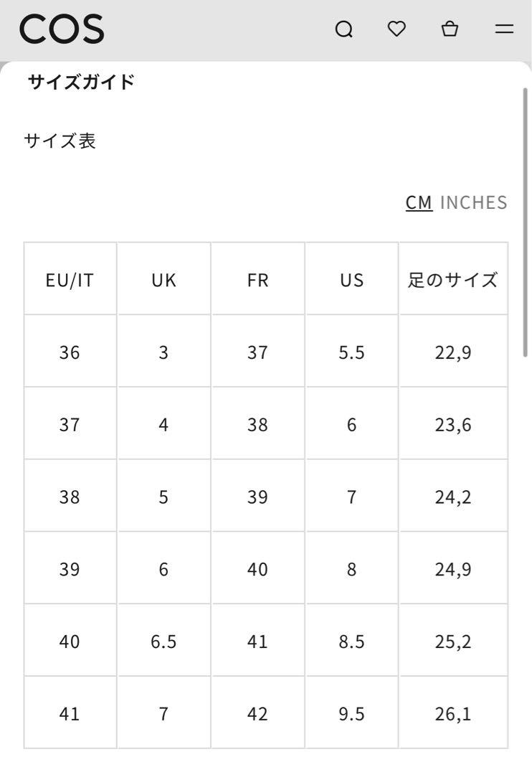Switch size units to INCHES
The width and height of the screenshot is (532, 775).
tap(473, 202)
